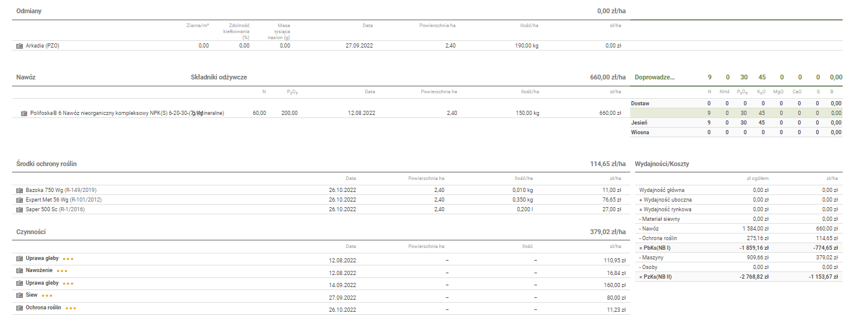Click the icon beside Ochrona roślin activity
Image resolution: width=868 pixels, height=325 pixels.
19,308
